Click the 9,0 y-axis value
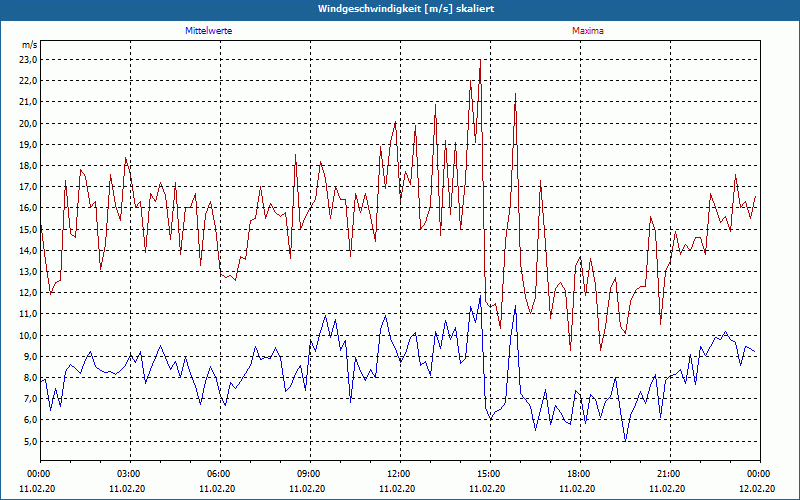 [x=31, y=357]
